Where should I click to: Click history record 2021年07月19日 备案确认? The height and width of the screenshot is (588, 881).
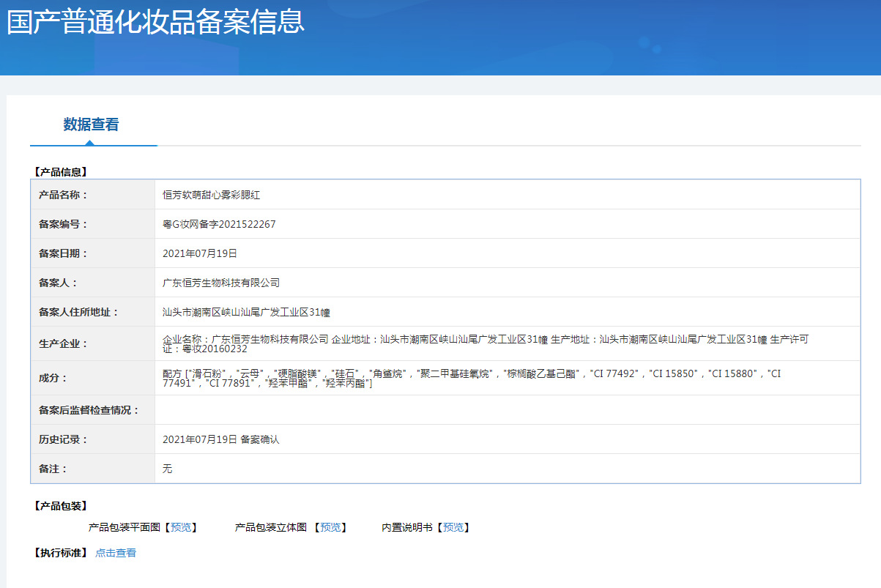[x=221, y=439]
